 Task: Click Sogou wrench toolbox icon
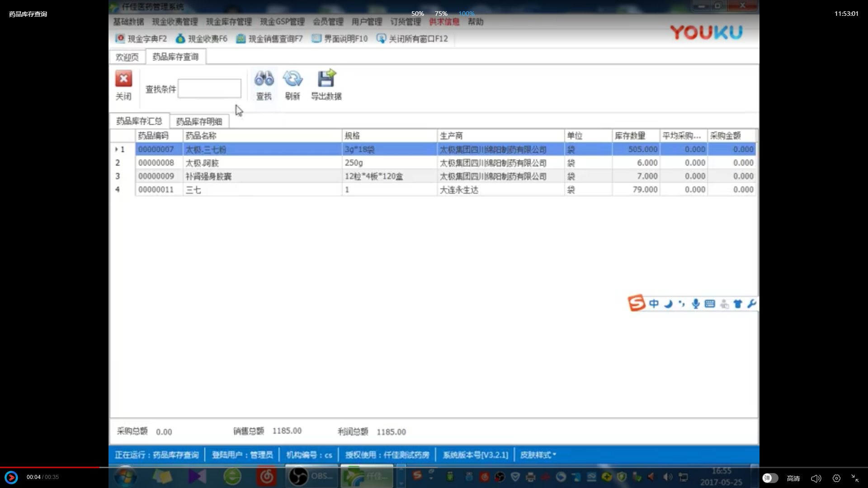(751, 304)
